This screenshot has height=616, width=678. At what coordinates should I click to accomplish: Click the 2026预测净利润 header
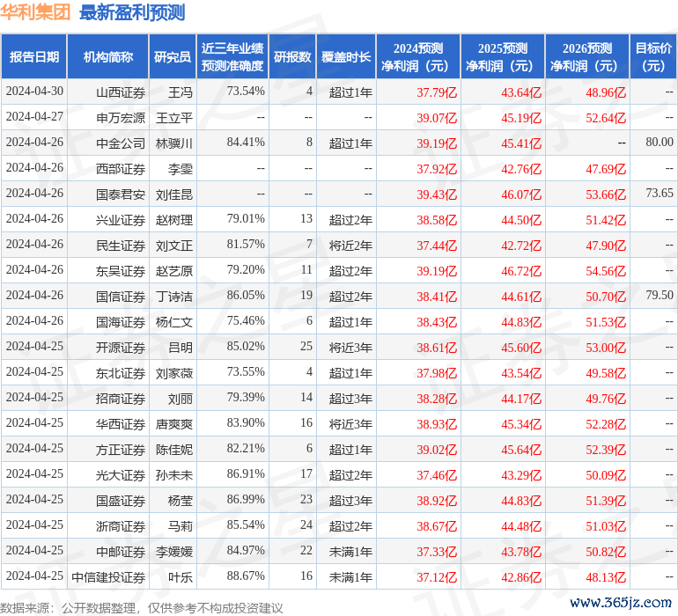[587, 57]
